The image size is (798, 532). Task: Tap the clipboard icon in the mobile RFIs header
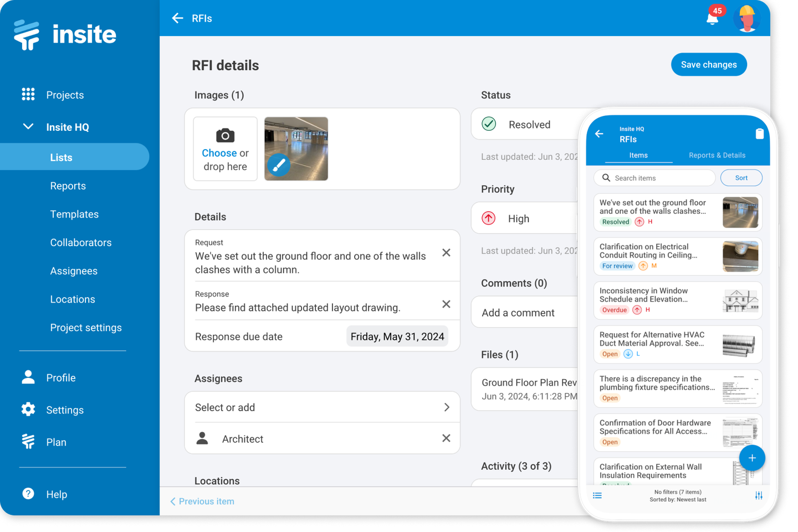click(760, 134)
